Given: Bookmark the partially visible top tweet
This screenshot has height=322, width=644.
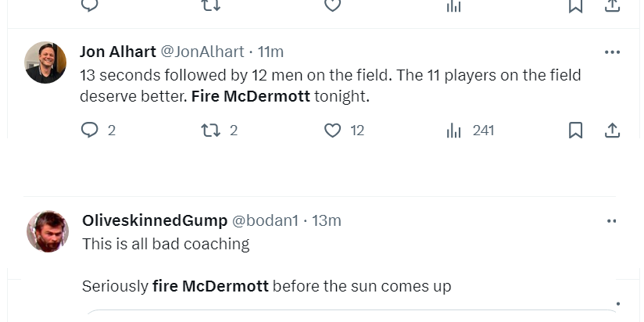Looking at the screenshot, I should click(x=575, y=5).
